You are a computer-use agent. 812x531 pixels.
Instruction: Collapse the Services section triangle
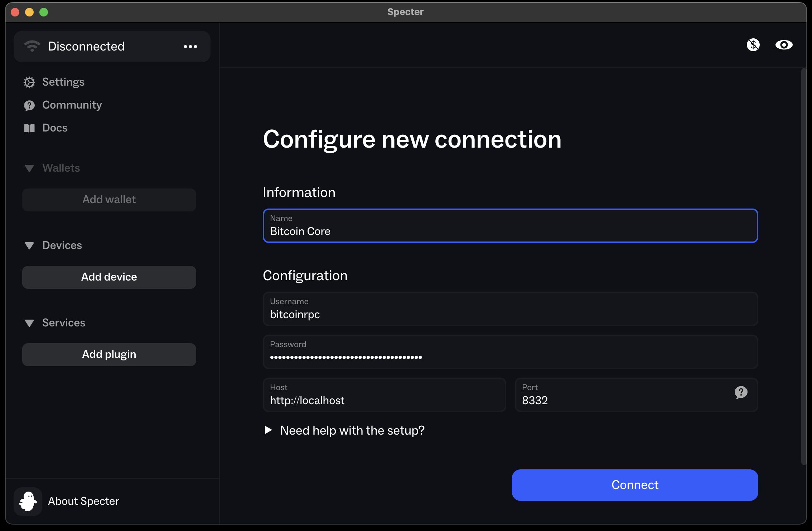29,323
